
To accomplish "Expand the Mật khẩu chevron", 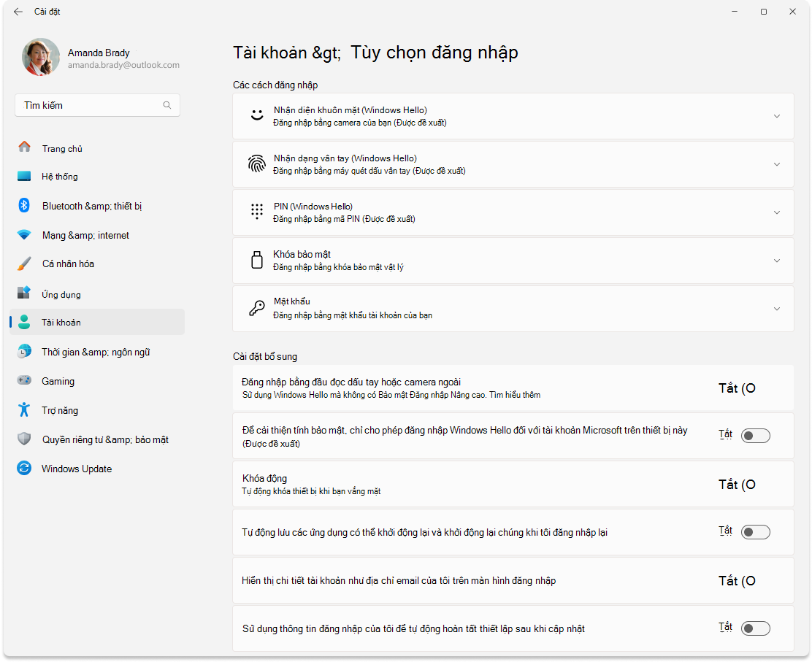I will click(777, 309).
